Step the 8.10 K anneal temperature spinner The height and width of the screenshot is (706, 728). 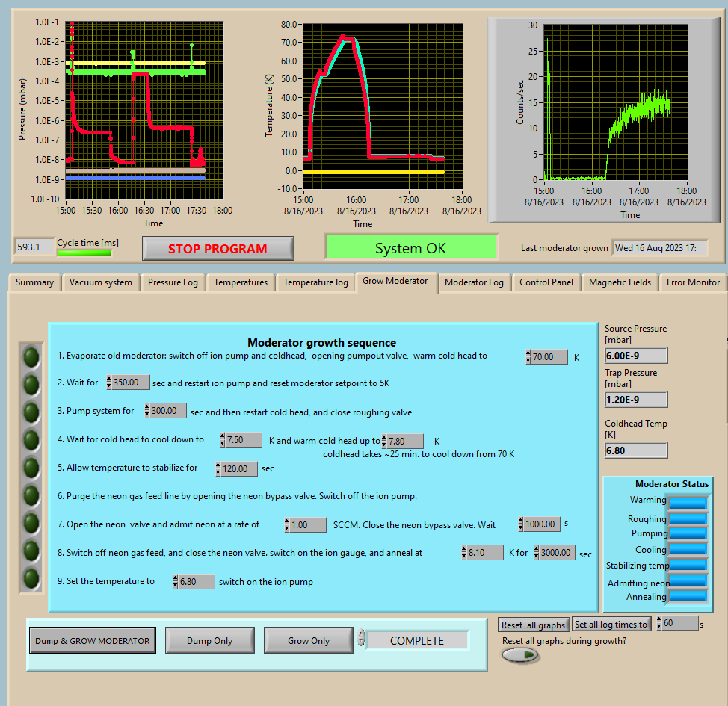pyautogui.click(x=463, y=552)
